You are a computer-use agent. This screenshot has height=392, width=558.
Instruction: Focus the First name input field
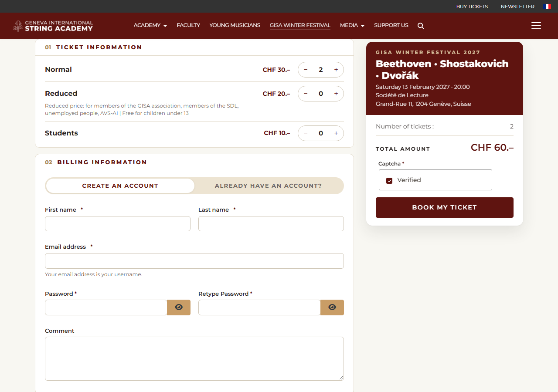[x=118, y=223]
